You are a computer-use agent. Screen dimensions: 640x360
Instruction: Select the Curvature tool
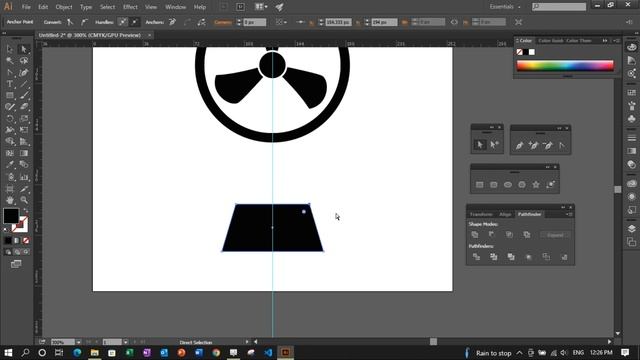(24, 73)
